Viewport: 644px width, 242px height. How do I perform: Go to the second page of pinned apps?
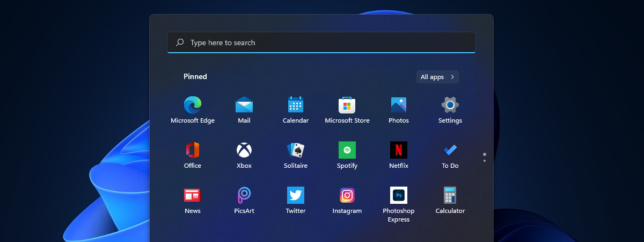coord(485,160)
